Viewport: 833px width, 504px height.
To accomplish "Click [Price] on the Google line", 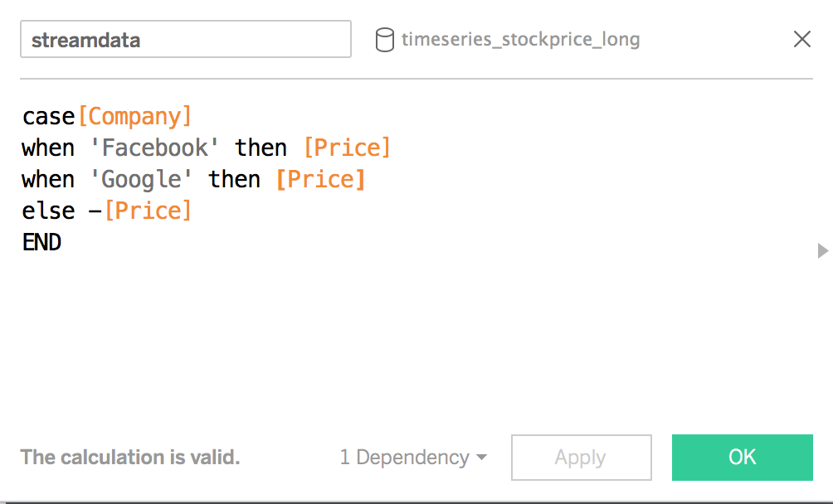I will pyautogui.click(x=320, y=179).
